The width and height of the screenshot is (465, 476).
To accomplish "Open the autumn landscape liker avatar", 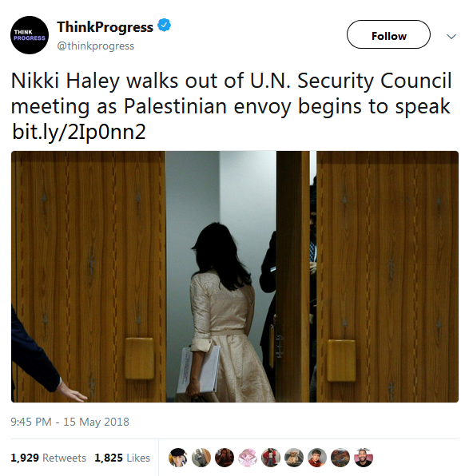I will 340,457.
